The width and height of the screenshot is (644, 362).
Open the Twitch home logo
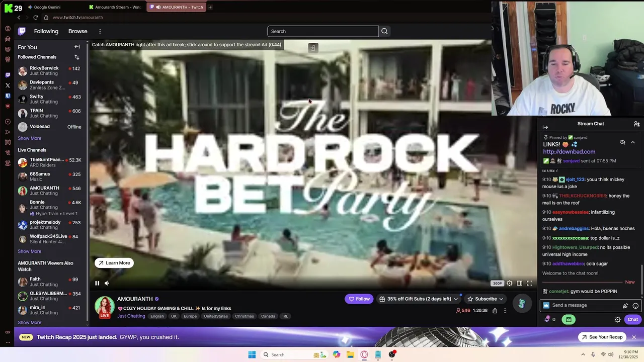22,31
